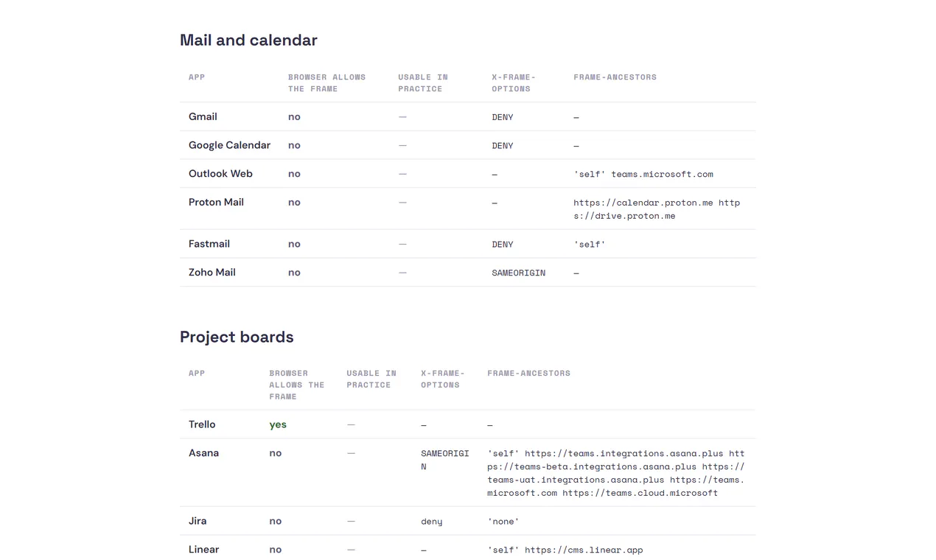Image resolution: width=936 pixels, height=560 pixels.
Task: Click the Fastmail app name
Action: pos(209,244)
